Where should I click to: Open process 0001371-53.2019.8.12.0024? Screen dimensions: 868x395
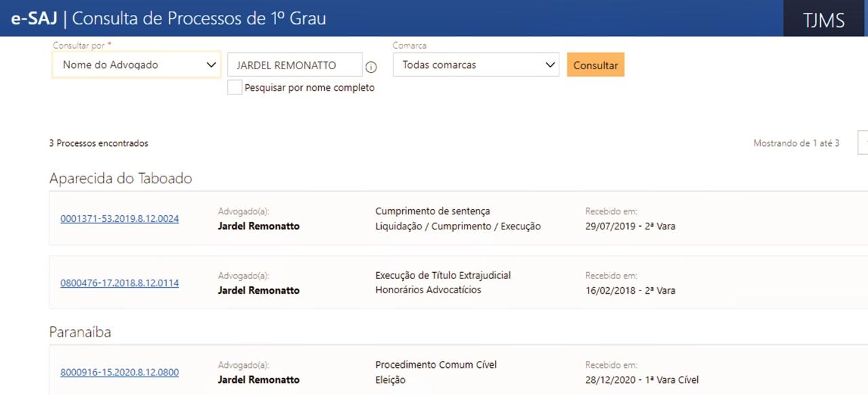[119, 219]
